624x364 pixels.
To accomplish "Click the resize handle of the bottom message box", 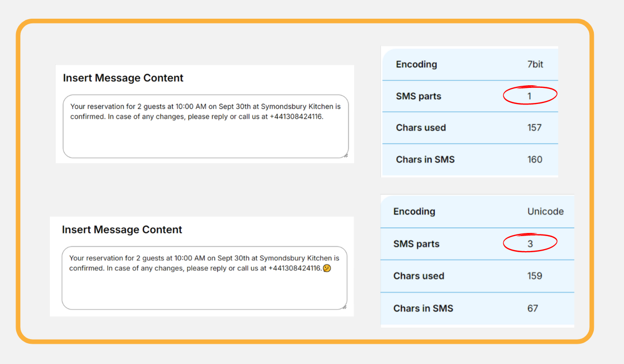I will click(x=344, y=306).
